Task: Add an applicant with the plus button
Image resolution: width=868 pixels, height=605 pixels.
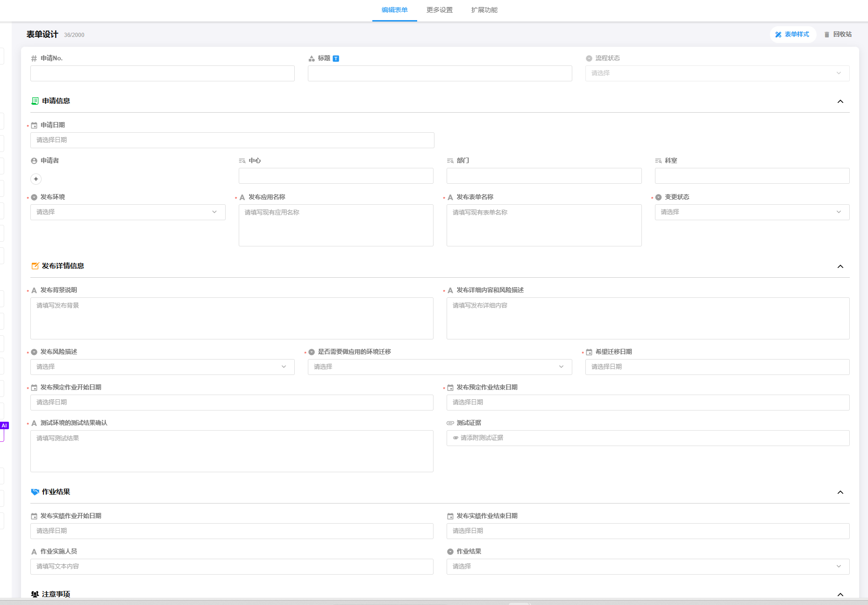Action: tap(36, 179)
